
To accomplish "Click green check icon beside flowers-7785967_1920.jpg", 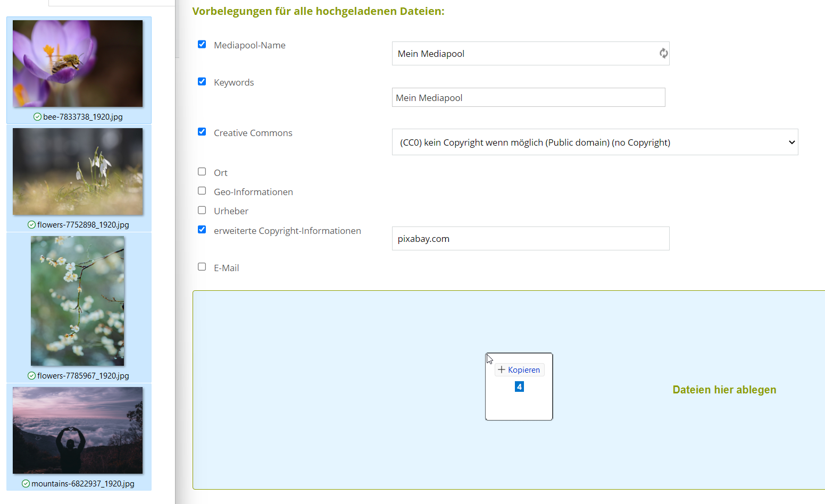I will tap(31, 376).
